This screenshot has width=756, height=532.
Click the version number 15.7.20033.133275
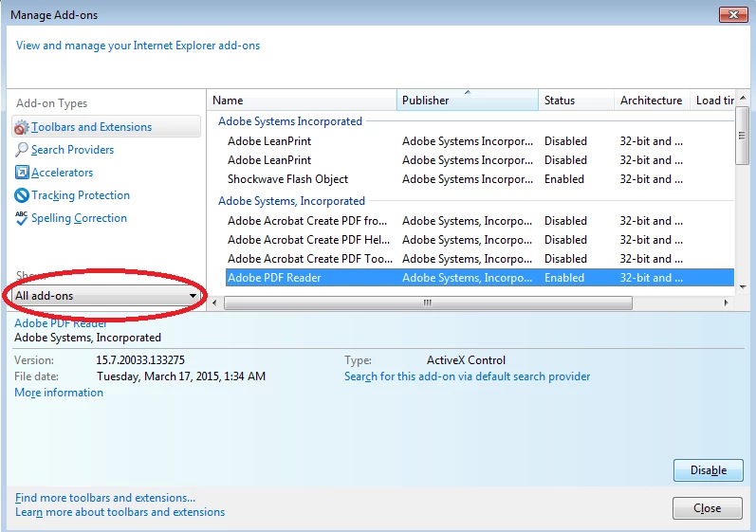tap(140, 360)
